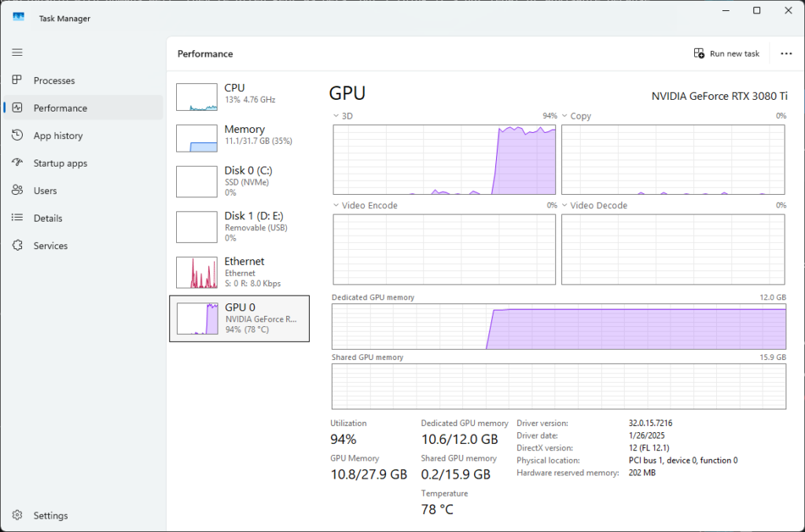Select the Disk 1 (D: E:) thumbnail
The width and height of the screenshot is (805, 532).
pyautogui.click(x=197, y=227)
